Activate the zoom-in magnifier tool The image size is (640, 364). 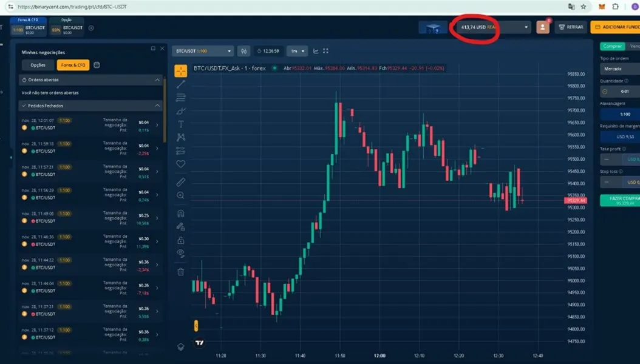(181, 196)
